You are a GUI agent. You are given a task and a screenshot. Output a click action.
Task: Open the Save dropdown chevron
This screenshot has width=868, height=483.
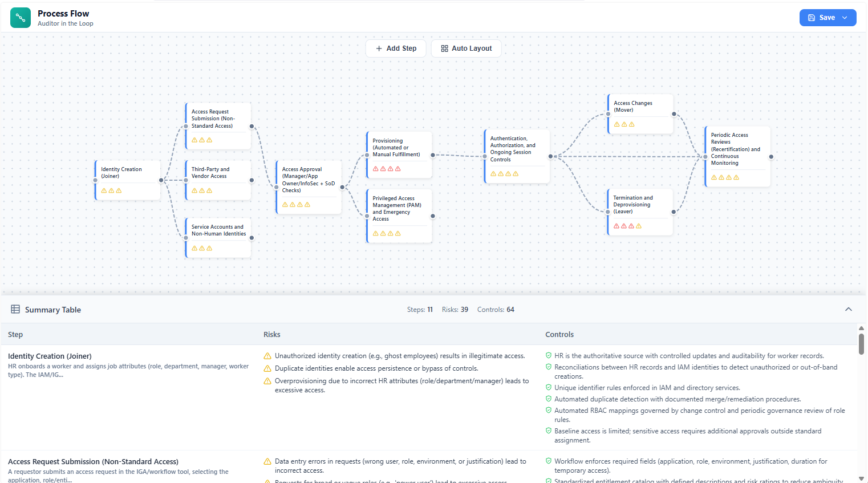point(843,17)
